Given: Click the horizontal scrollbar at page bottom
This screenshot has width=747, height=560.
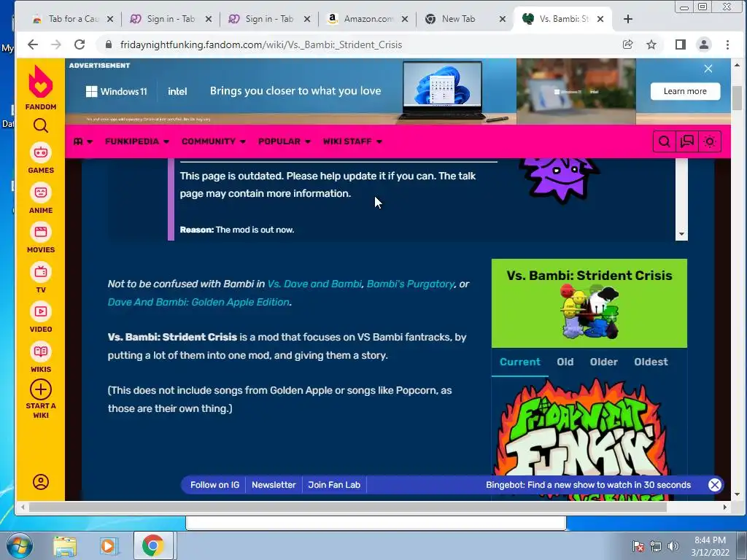Looking at the screenshot, I should click(348, 507).
